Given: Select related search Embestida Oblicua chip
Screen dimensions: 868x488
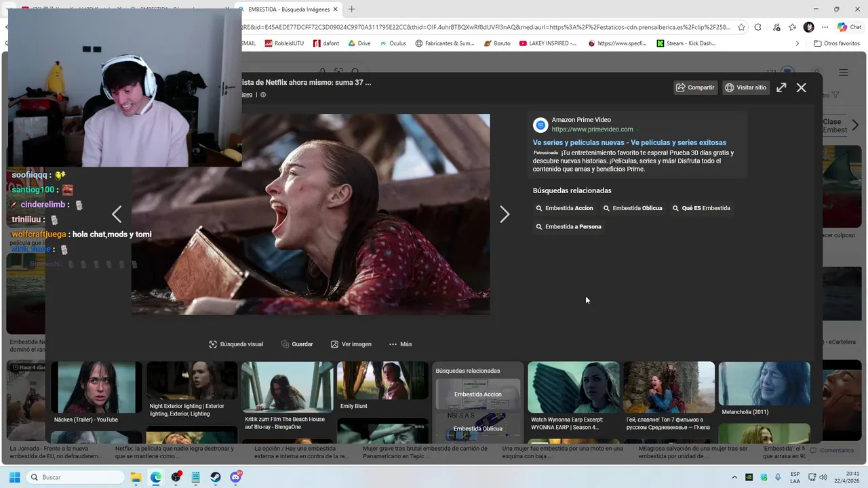Looking at the screenshot, I should 633,208.
